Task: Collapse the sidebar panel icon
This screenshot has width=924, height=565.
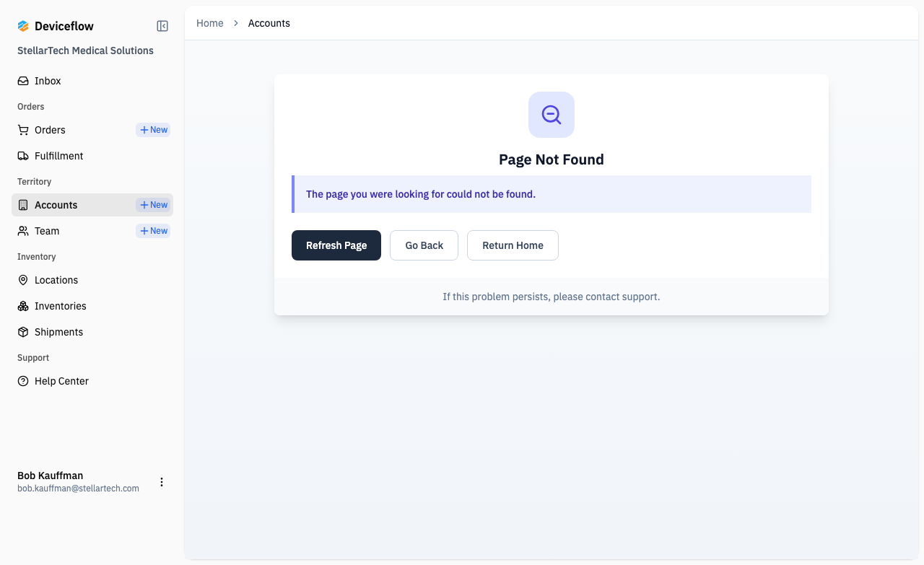Action: (162, 26)
